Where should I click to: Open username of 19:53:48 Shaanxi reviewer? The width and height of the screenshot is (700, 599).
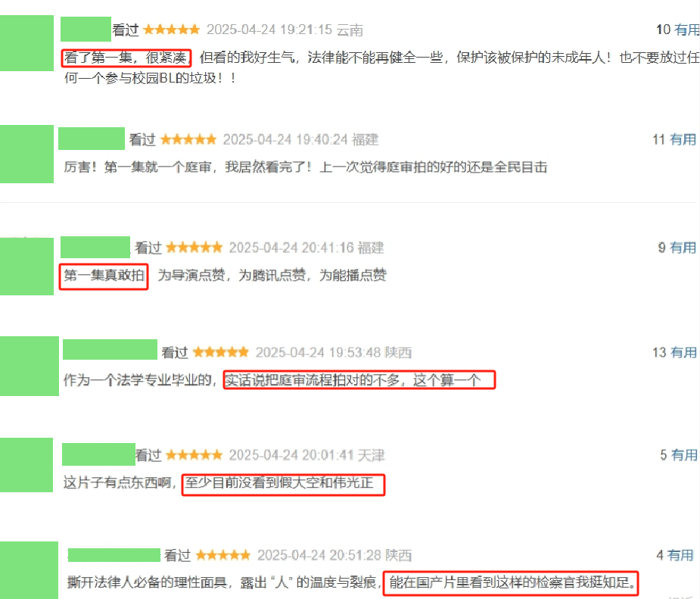pyautogui.click(x=110, y=349)
